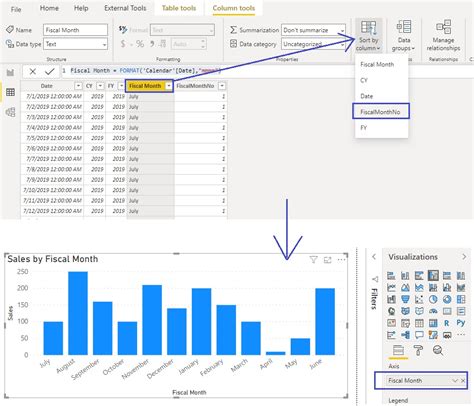Open Manage relationships dialog
The height and width of the screenshot is (406, 474).
[443, 36]
